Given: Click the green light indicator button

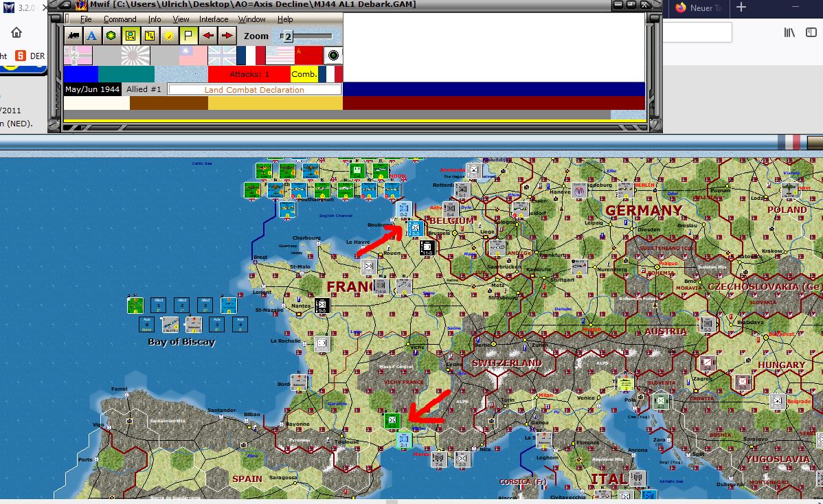Looking at the screenshot, I should [x=332, y=55].
